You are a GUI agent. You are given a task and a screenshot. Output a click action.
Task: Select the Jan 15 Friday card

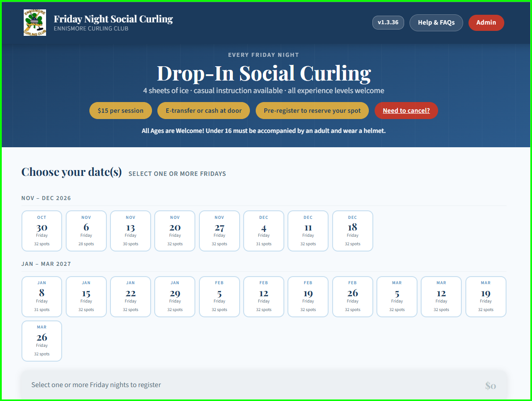tap(86, 297)
